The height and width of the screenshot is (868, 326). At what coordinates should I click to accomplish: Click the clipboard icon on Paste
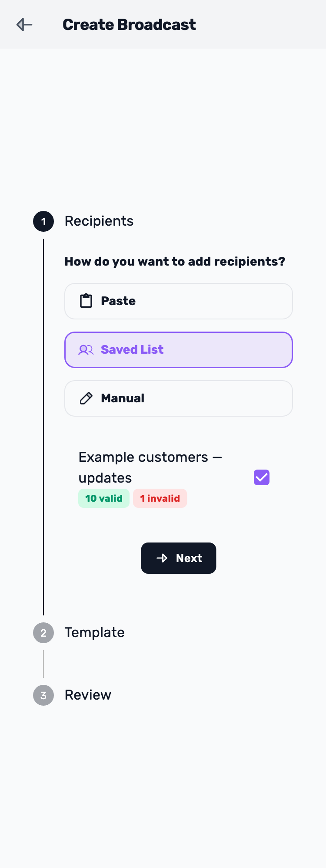(86, 301)
